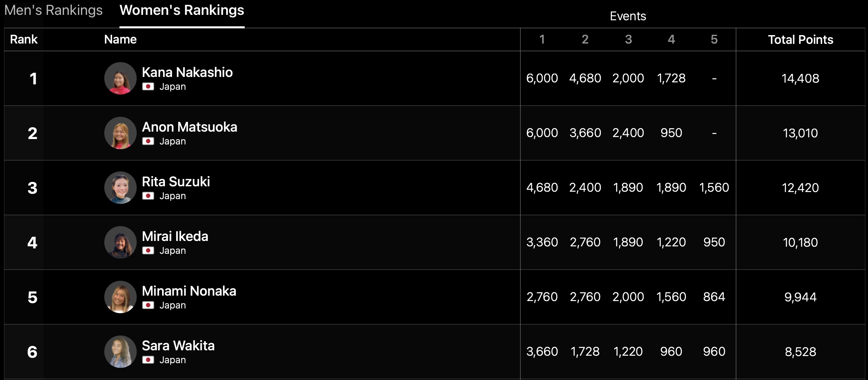Click the Name column header

point(120,39)
